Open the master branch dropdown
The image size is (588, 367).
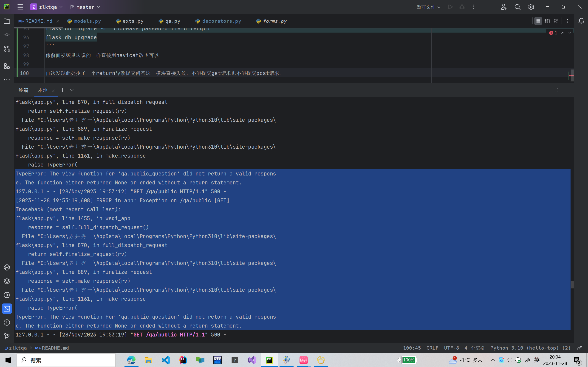[85, 7]
